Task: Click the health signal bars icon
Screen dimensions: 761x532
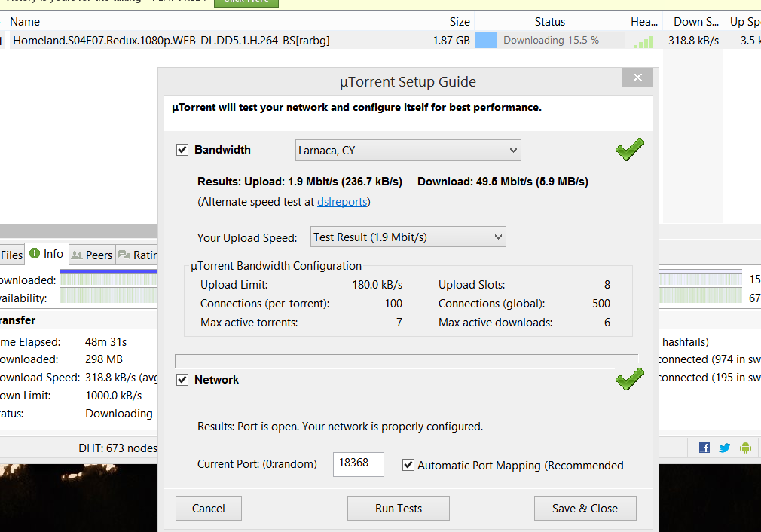Action: [x=643, y=41]
